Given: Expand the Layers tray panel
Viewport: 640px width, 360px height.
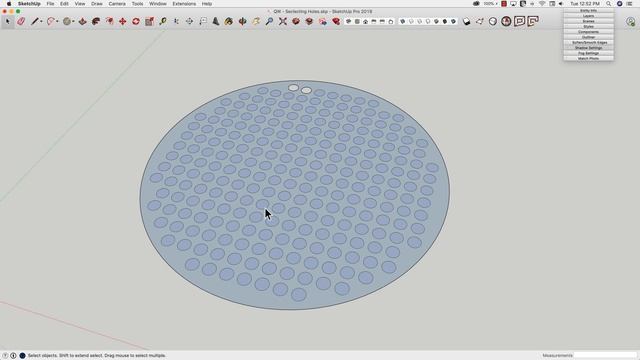Looking at the screenshot, I should (x=589, y=16).
